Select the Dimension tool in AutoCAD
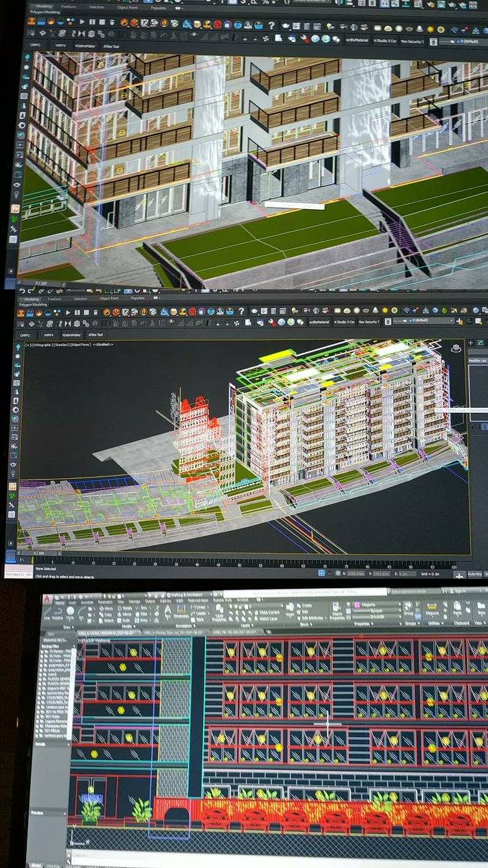The image size is (488, 868). click(x=182, y=611)
